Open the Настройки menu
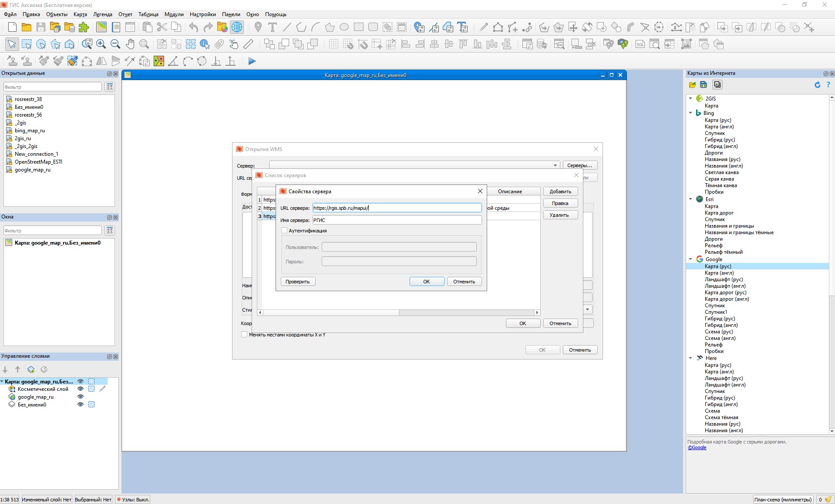The image size is (835, 504). pos(202,14)
